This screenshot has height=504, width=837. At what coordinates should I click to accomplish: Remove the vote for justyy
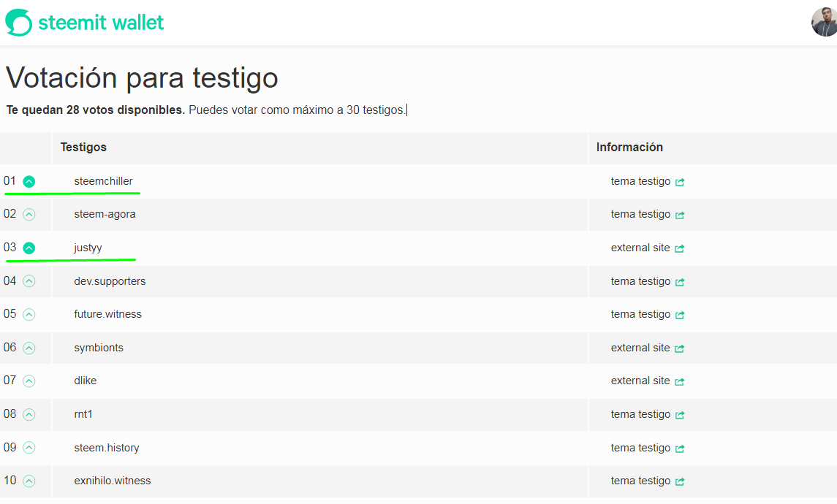[29, 248]
